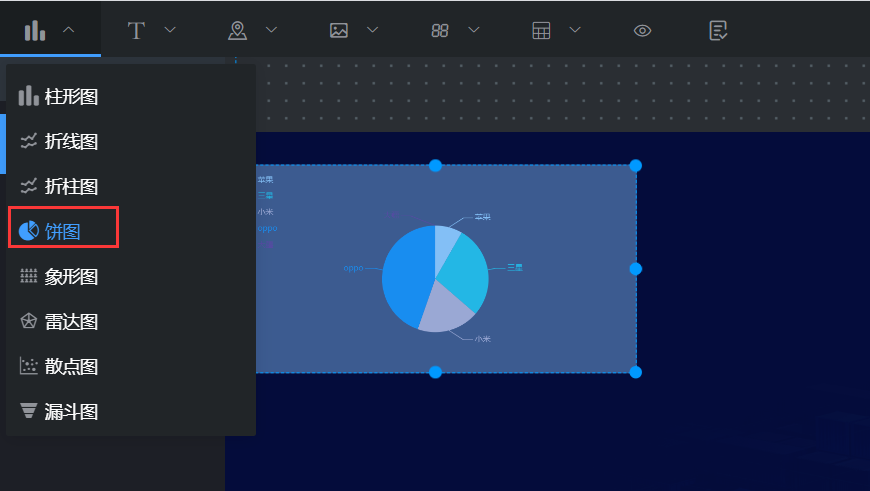870x491 pixels.
Task: Click the 苹果 legend entry in chart
Action: pyautogui.click(x=265, y=179)
